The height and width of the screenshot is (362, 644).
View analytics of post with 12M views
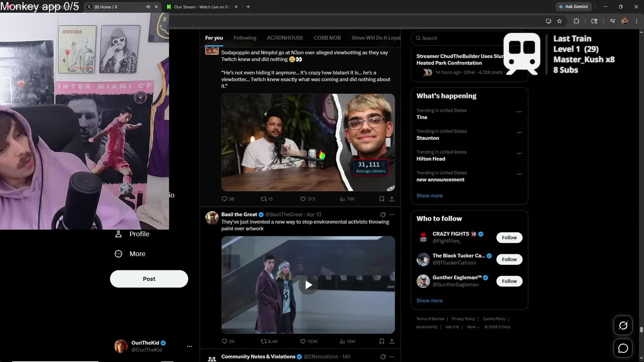tap(347, 341)
